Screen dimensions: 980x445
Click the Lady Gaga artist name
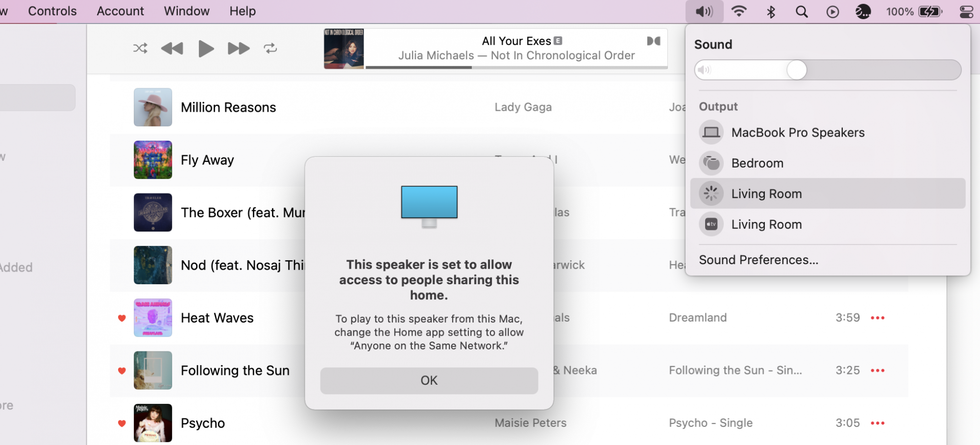(523, 107)
